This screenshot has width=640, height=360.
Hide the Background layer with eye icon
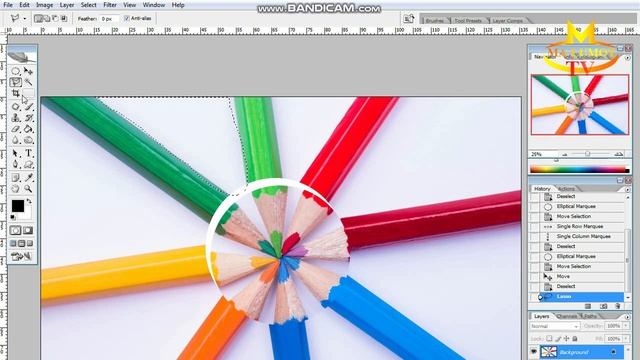click(533, 352)
